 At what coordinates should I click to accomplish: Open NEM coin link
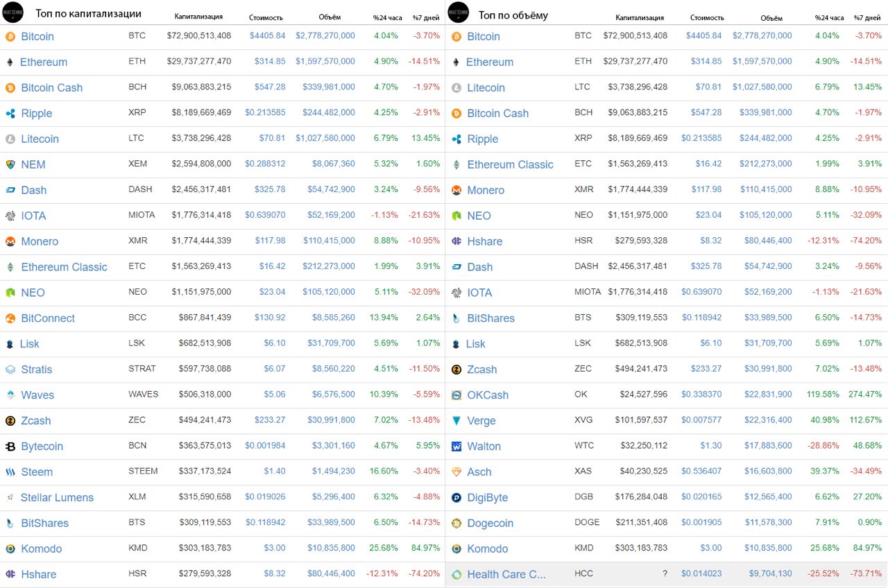(33, 164)
